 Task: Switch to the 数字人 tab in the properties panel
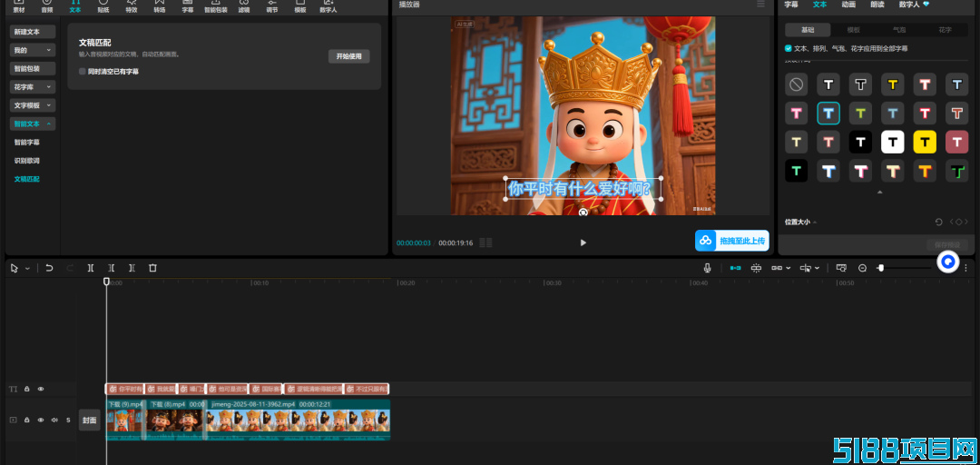coord(914,5)
